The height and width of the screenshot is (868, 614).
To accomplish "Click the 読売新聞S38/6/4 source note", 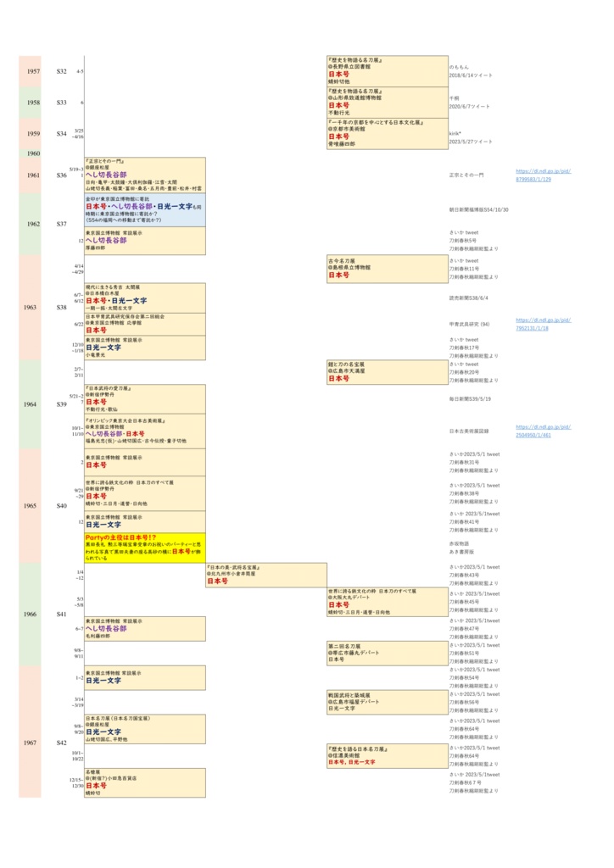I will pos(468,298).
